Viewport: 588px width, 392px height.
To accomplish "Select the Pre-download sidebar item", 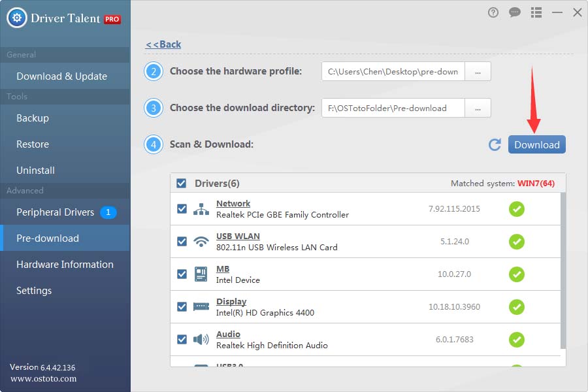I will tap(65, 238).
